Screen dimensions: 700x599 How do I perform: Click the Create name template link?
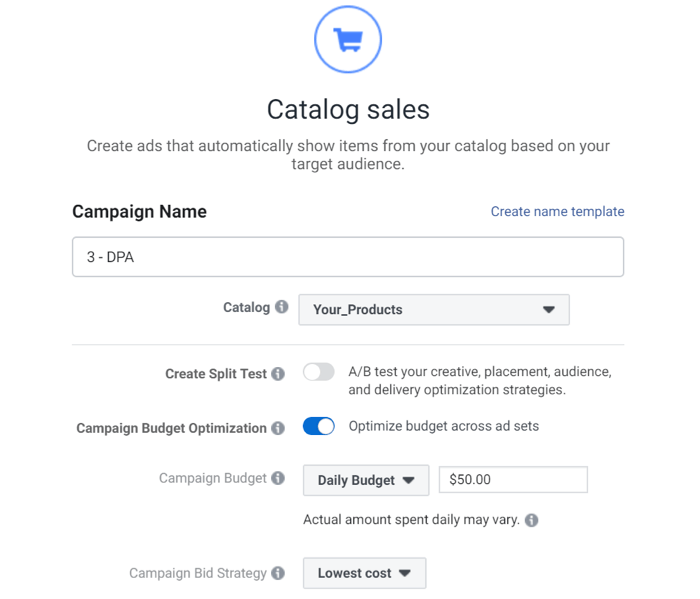[558, 211]
